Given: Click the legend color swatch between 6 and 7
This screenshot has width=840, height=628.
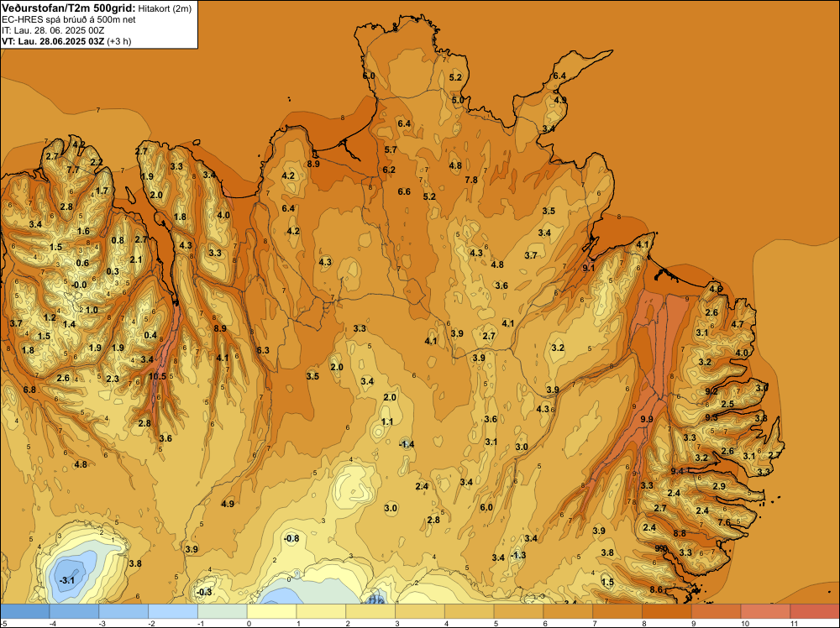Looking at the screenshot, I should (x=568, y=611).
